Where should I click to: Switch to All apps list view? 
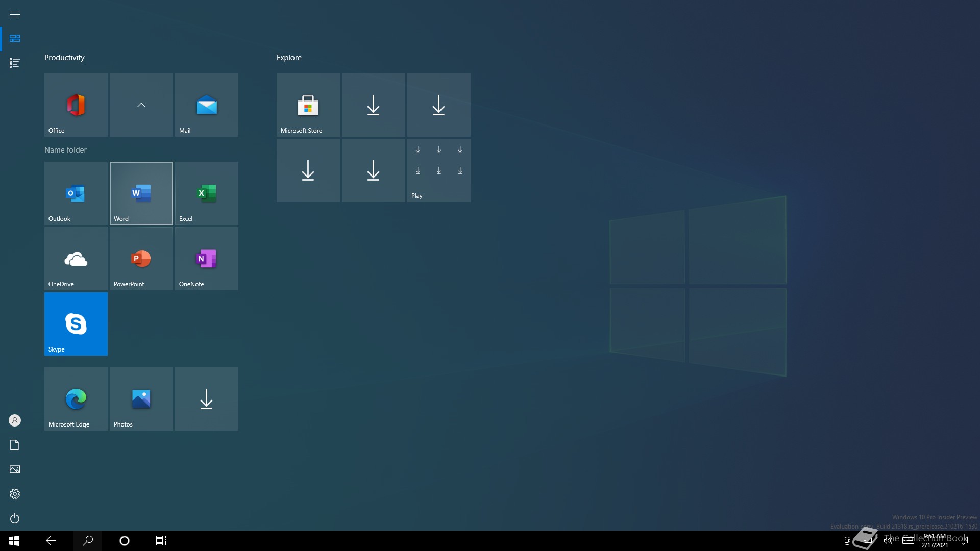[15, 63]
